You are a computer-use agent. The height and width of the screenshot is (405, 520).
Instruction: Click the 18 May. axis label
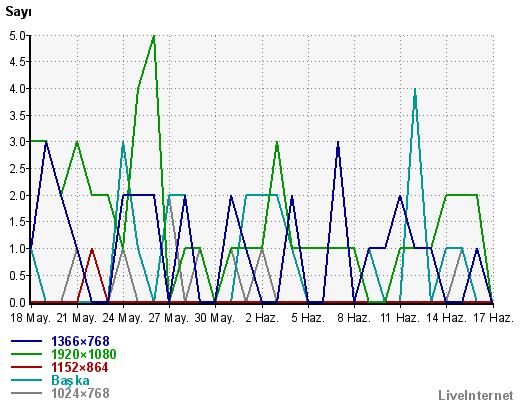(30, 318)
